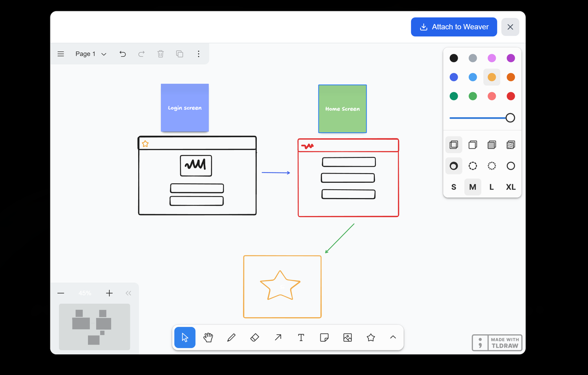Image resolution: width=588 pixels, height=375 pixels.
Task: Set size to S
Action: coord(454,187)
